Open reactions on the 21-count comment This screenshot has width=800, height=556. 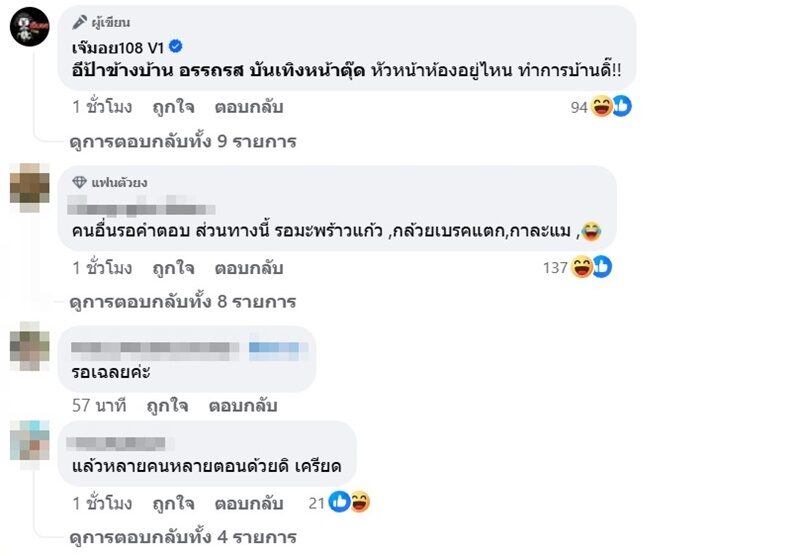349,502
